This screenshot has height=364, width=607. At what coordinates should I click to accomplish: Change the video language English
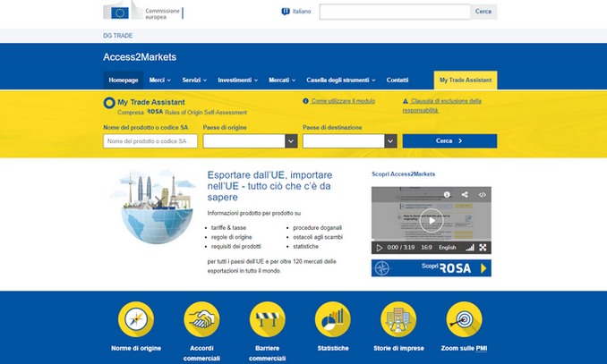447,248
